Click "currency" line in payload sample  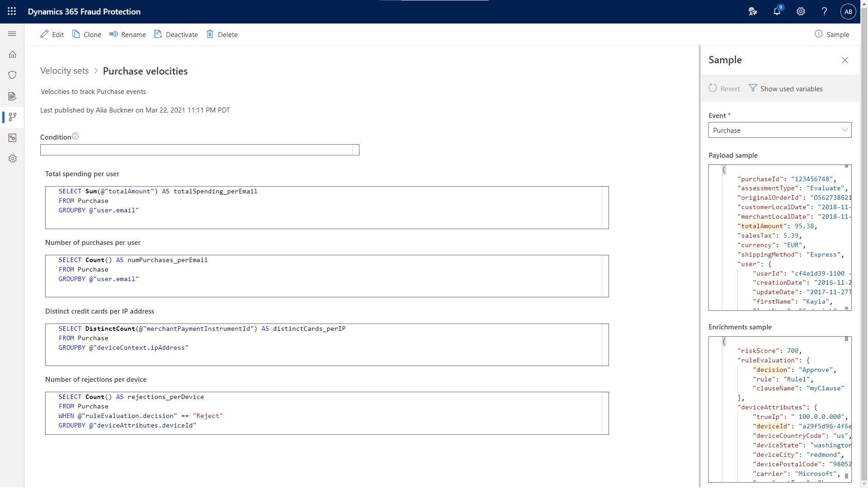click(771, 245)
